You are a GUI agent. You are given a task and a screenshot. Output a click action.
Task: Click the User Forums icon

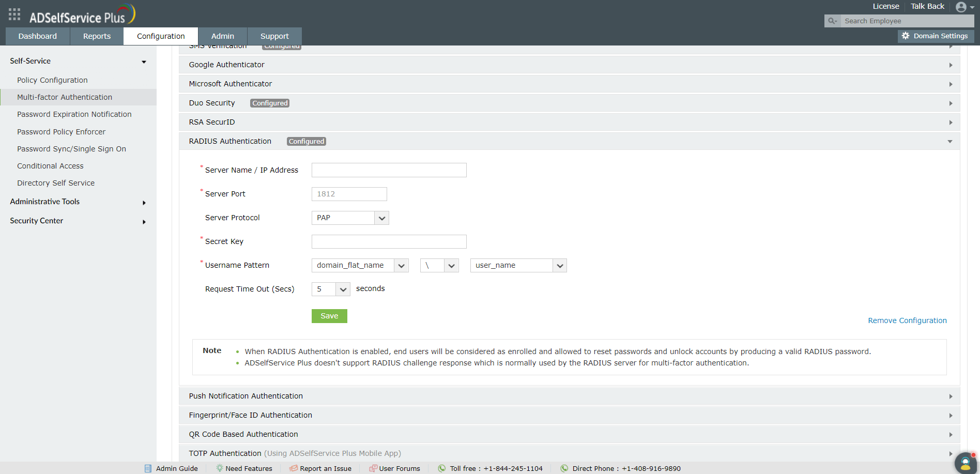373,468
